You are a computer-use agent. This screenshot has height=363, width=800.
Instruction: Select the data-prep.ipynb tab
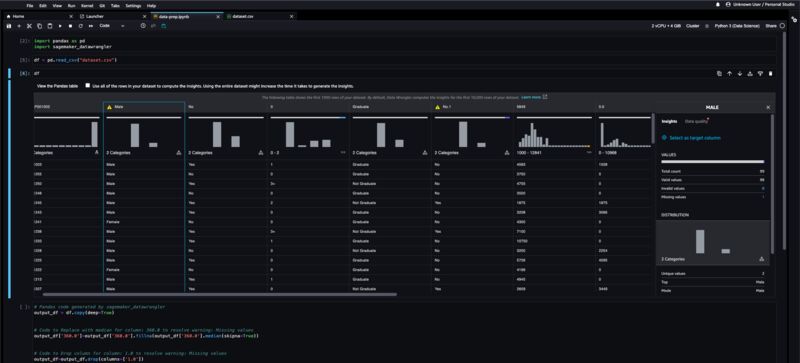[x=186, y=16]
